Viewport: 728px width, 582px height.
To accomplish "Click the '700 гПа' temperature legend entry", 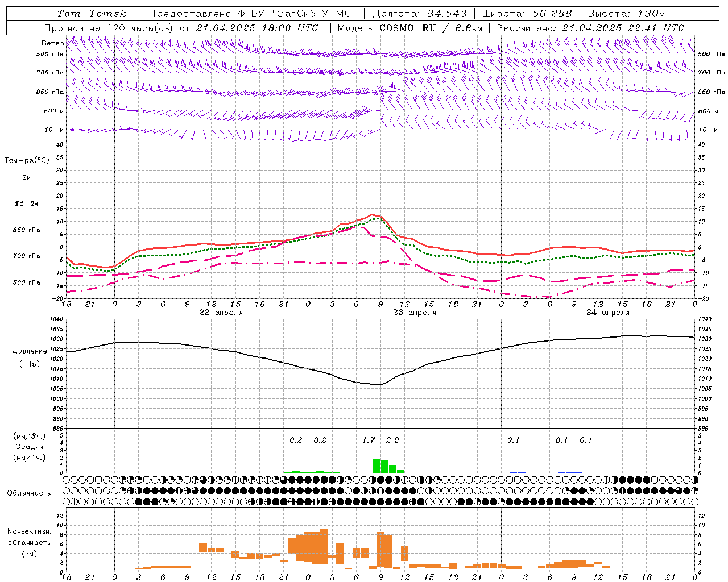I will pyautogui.click(x=27, y=256).
